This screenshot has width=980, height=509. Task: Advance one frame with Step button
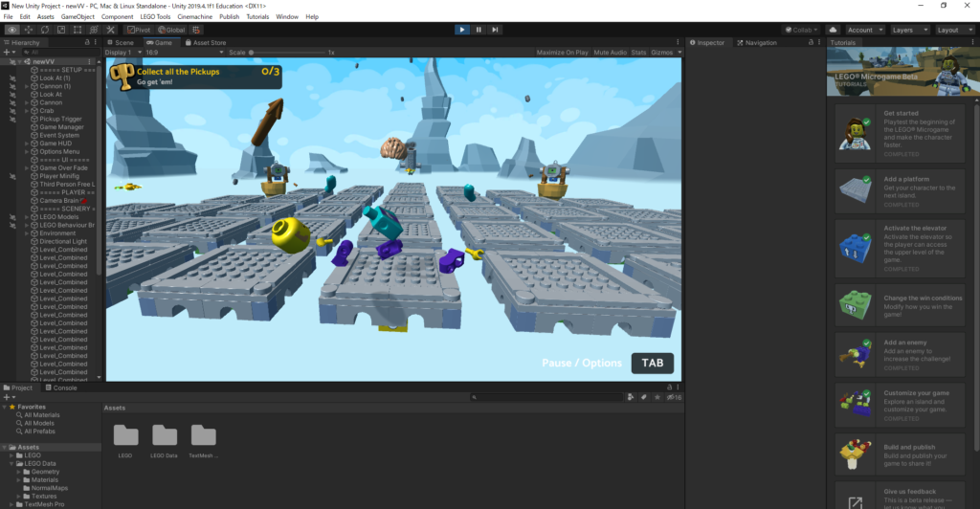(x=495, y=30)
